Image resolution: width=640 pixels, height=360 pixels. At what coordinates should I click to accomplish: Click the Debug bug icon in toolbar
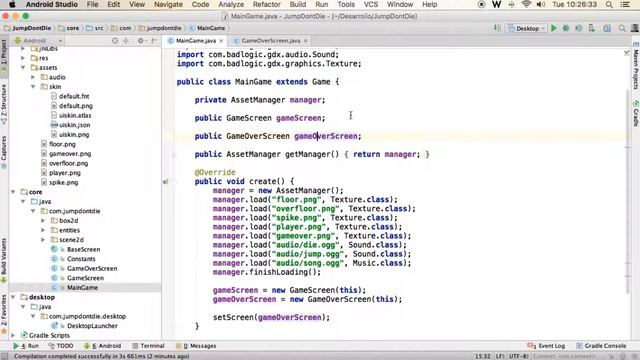click(566, 28)
